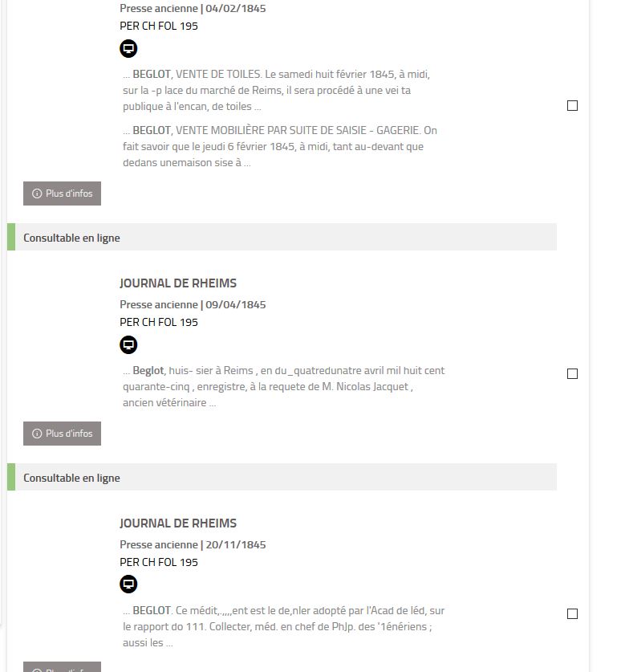Image resolution: width=621 pixels, height=672 pixels.
Task: Click the VENTE MOBILIÈRE PAR SUITE DE SAISIE excerpt
Action: pyautogui.click(x=279, y=146)
